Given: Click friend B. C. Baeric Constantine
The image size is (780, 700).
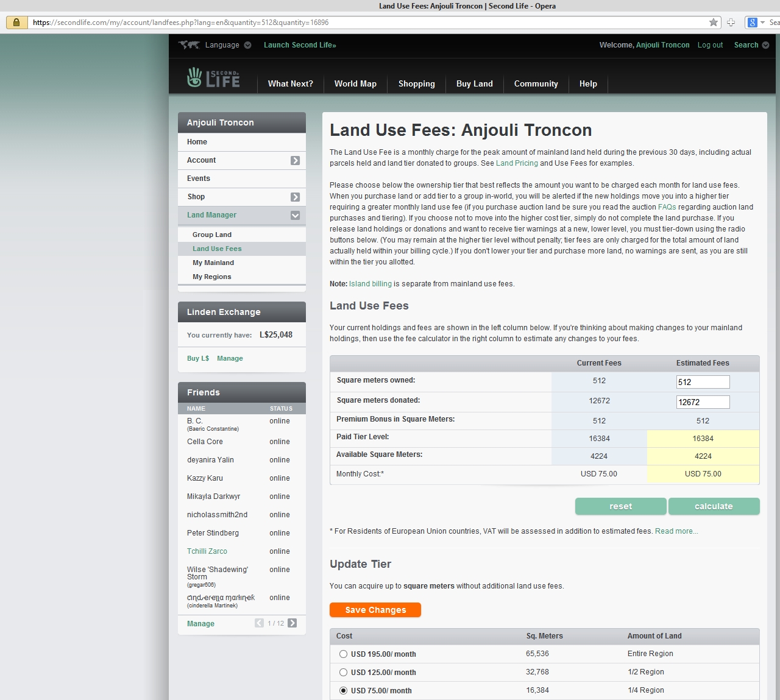Looking at the screenshot, I should point(213,425).
